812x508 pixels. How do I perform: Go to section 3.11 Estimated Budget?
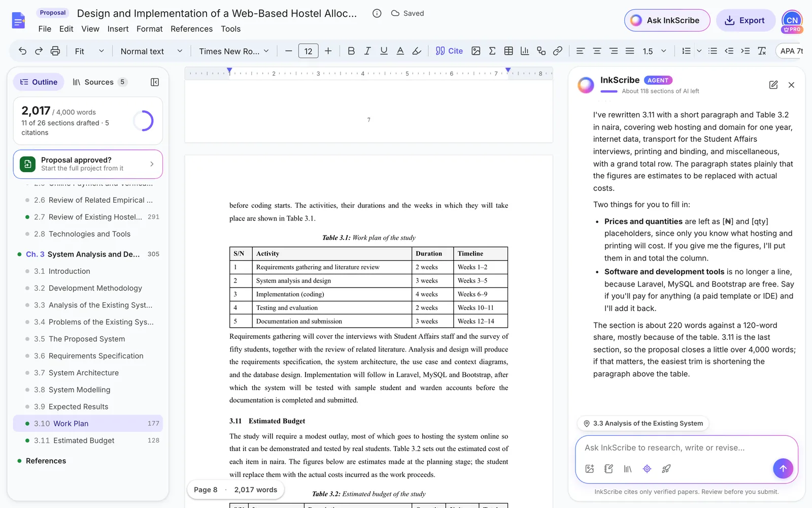click(x=88, y=440)
